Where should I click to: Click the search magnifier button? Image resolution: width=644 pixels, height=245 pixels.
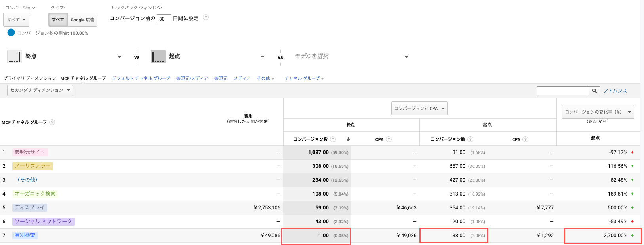[x=594, y=91]
